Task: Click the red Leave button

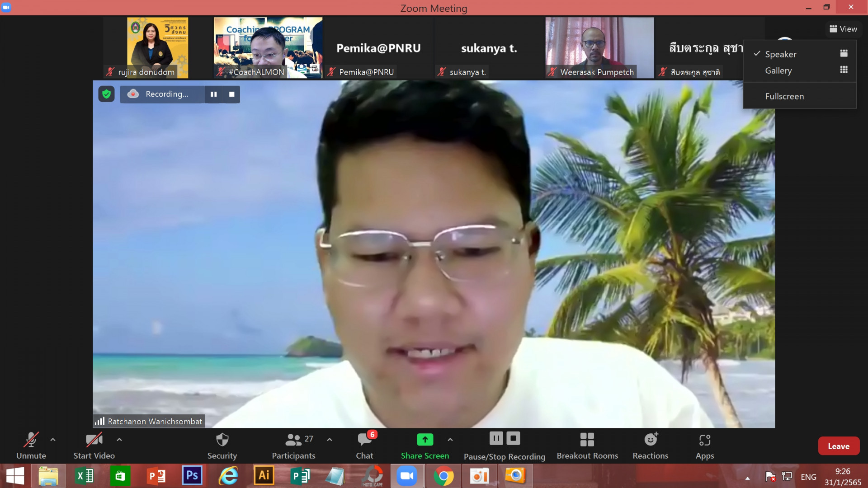Action: pos(839,446)
